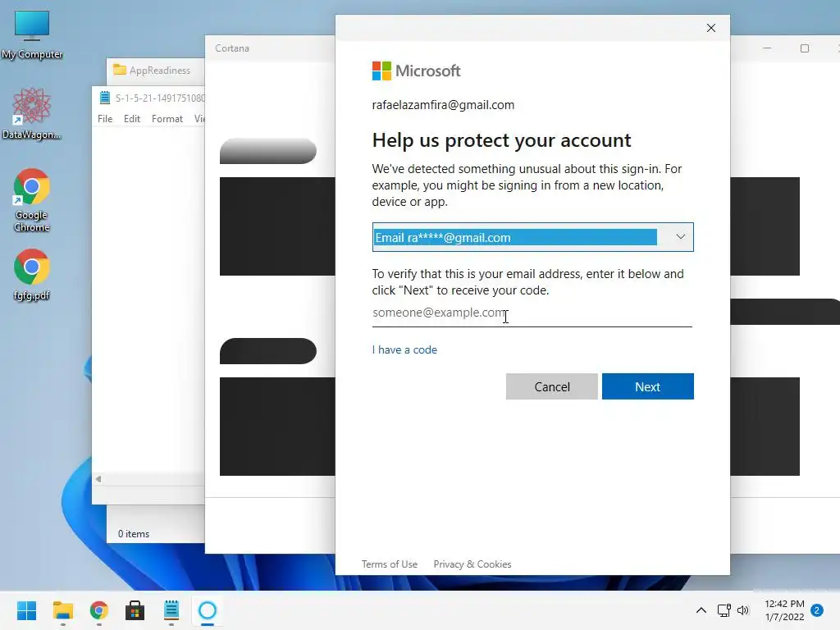Select the rafaelazamfira@gmail.com account text
The height and width of the screenshot is (630, 840).
click(443, 105)
